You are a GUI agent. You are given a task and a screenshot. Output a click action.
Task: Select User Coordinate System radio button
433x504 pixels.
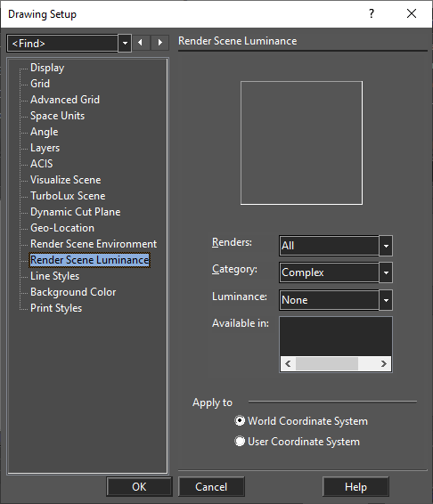coord(240,441)
